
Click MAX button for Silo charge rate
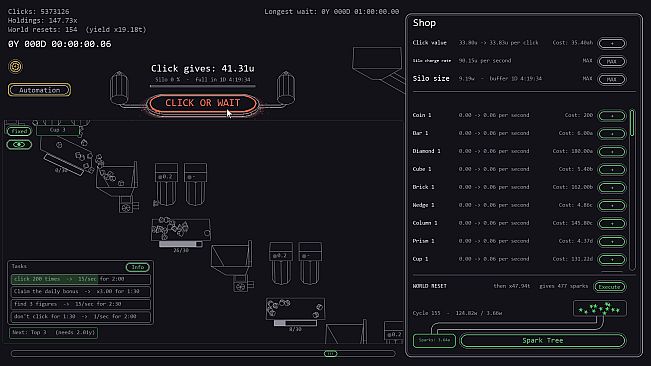tap(612, 61)
